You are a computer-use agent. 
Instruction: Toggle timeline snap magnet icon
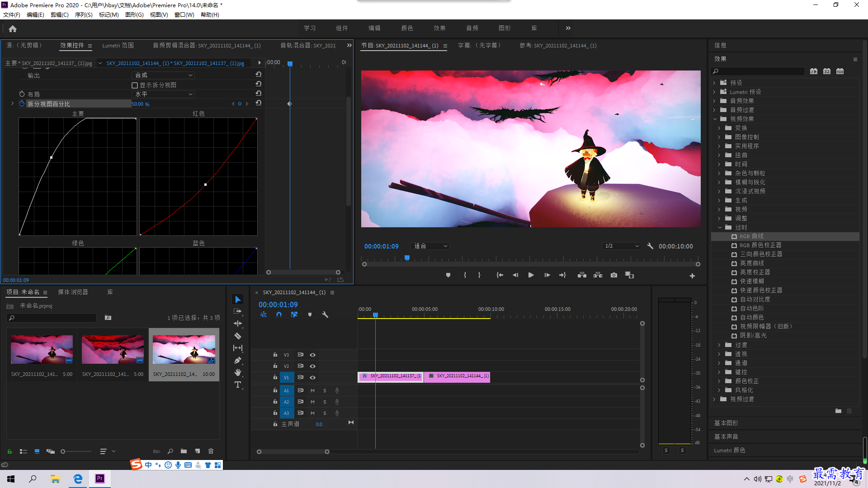coord(279,314)
